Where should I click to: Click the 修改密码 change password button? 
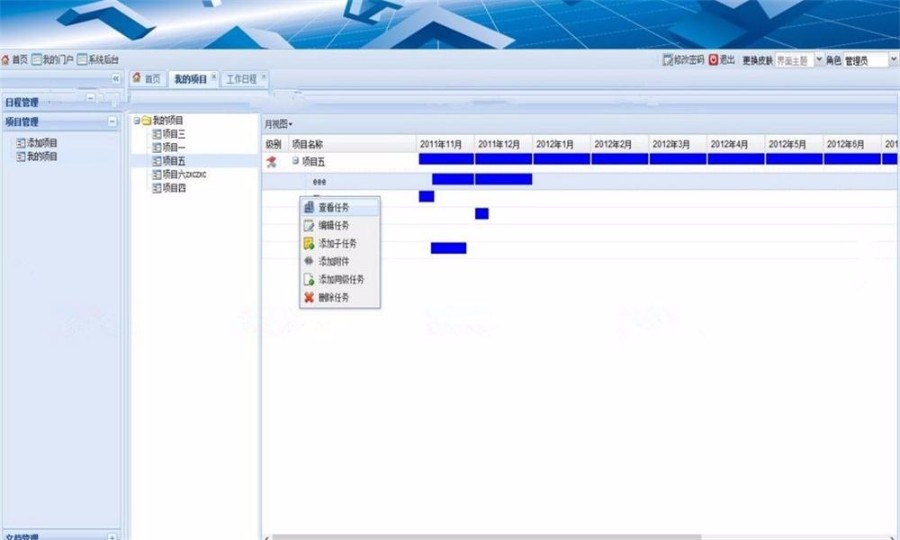683,60
